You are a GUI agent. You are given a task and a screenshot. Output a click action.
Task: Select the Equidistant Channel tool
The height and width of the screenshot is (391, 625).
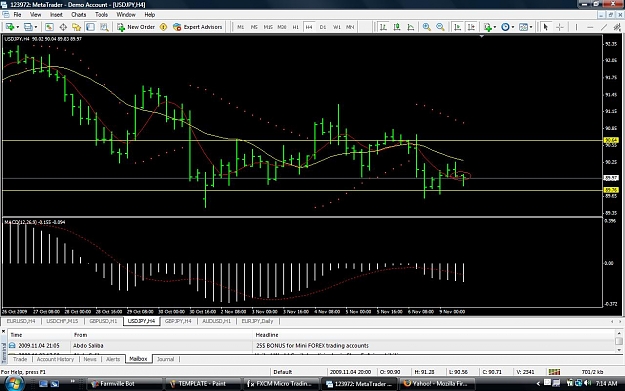tap(617, 27)
